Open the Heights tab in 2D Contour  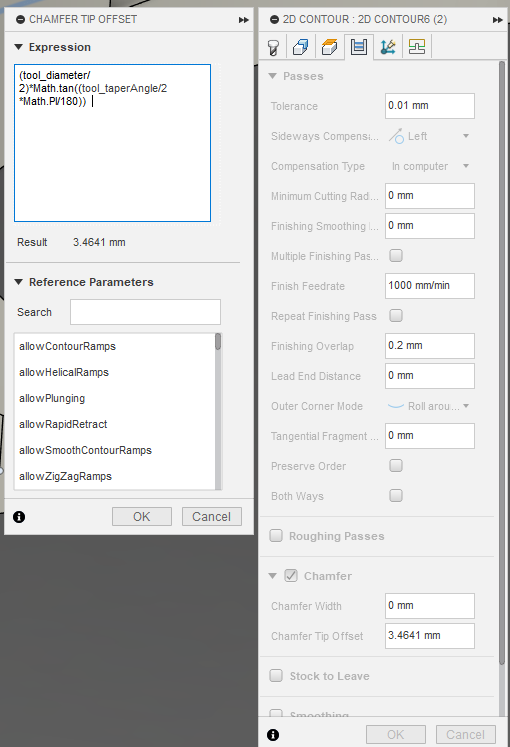click(x=330, y=47)
